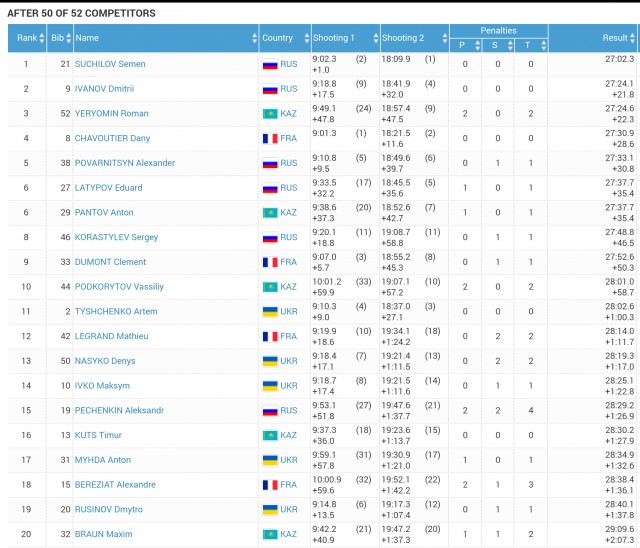
Task: Open MYHDA Anton athlete link
Action: [x=103, y=460]
